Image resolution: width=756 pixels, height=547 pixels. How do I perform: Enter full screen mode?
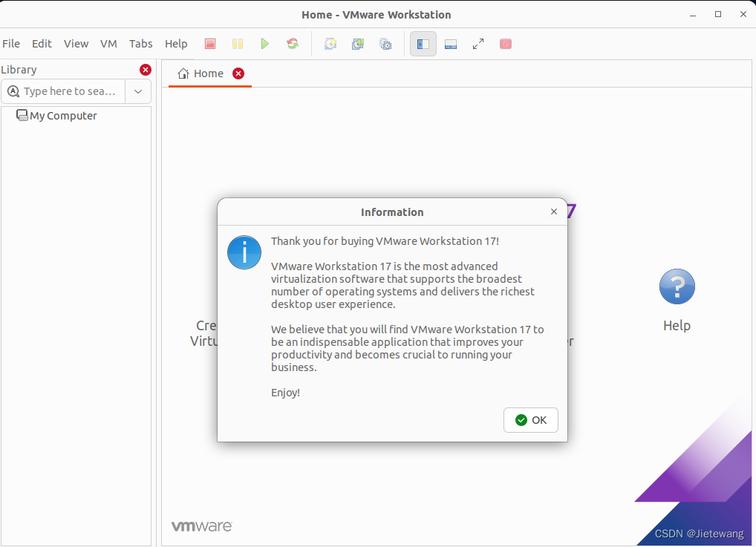coord(478,44)
